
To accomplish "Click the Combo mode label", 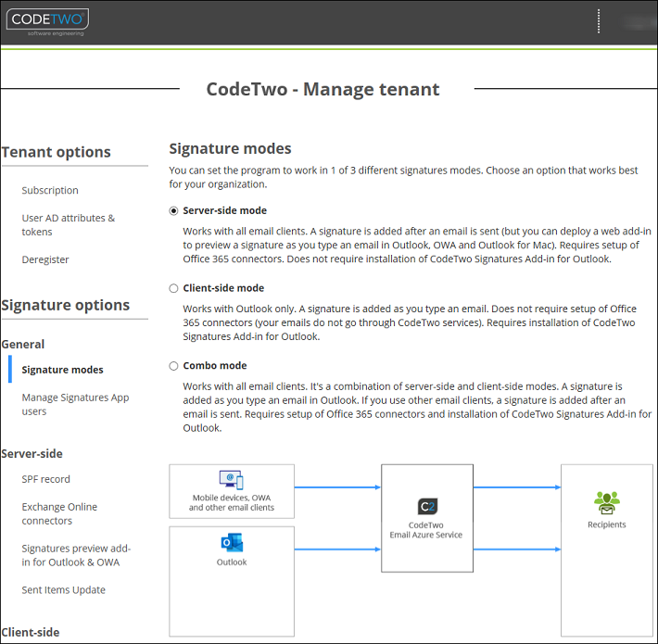I will point(215,365).
